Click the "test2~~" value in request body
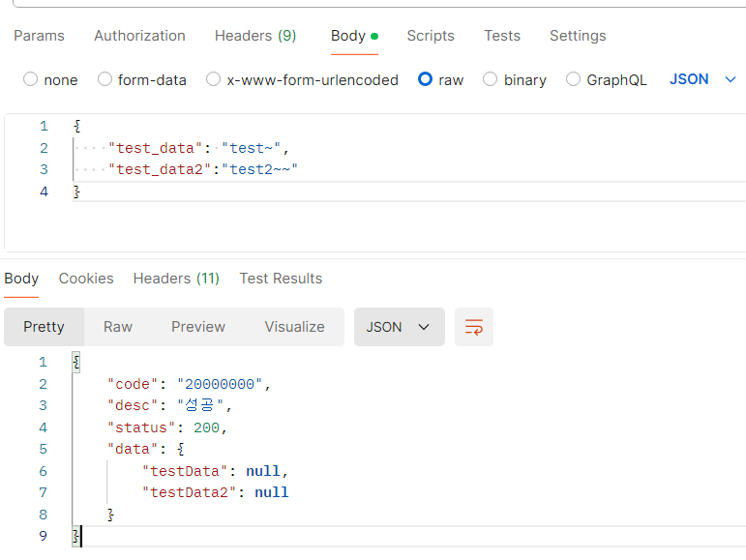Screen dimensions: 746x560 pos(259,169)
